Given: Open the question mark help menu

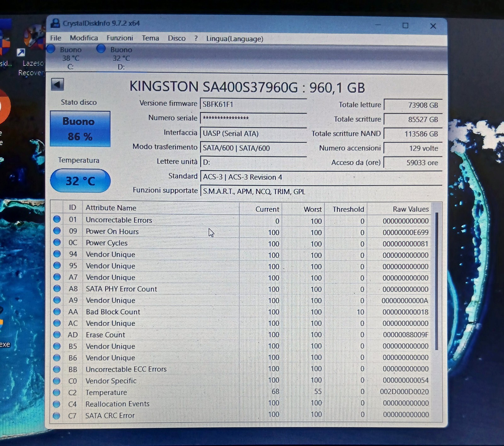Looking at the screenshot, I should pyautogui.click(x=196, y=38).
